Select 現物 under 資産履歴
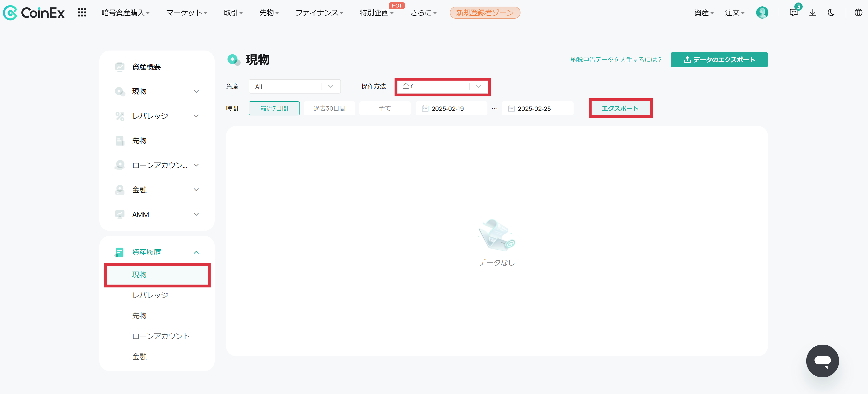 [157, 275]
